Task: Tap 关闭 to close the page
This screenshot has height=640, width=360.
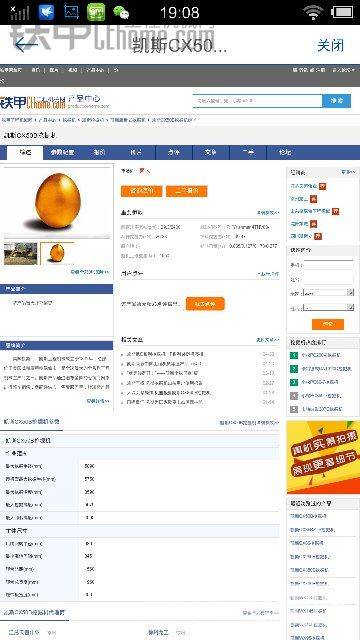Action: coord(331,45)
